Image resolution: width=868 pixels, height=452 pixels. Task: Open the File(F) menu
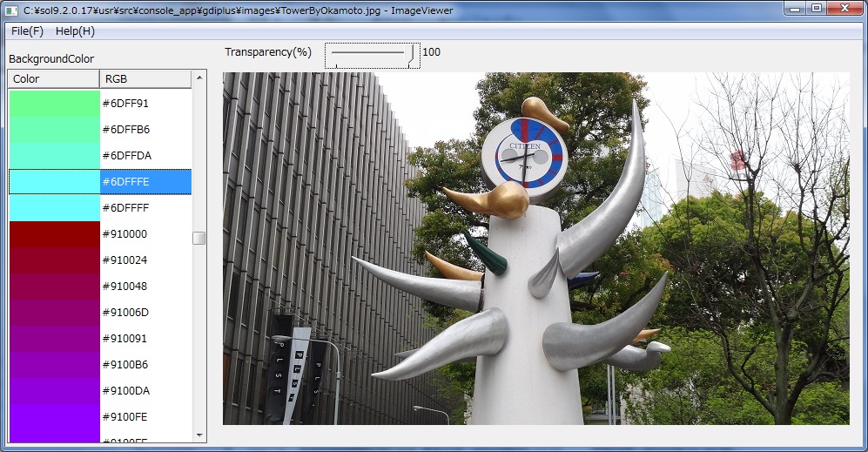click(x=27, y=31)
